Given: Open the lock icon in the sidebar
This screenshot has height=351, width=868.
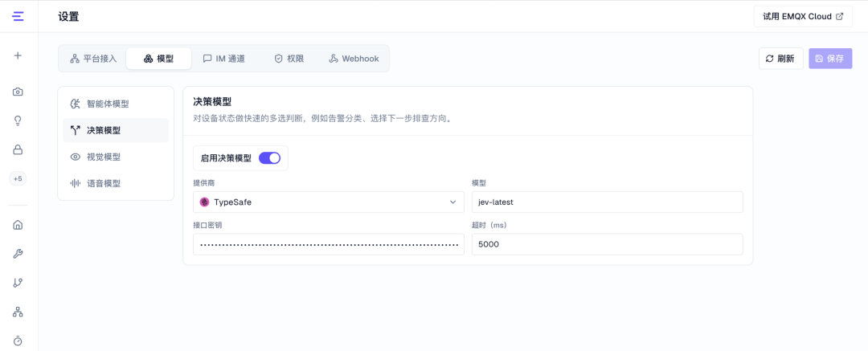Looking at the screenshot, I should point(18,149).
